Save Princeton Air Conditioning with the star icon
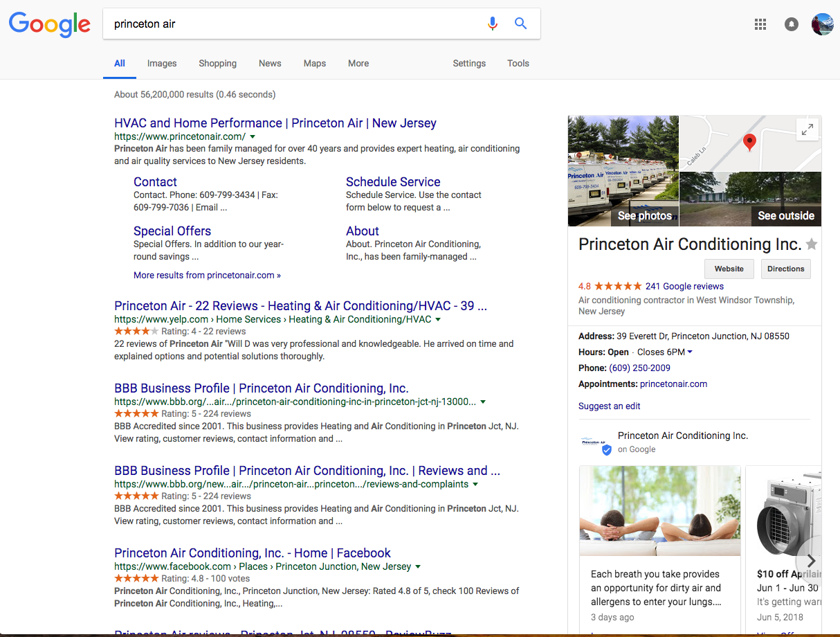840x637 pixels. point(812,244)
